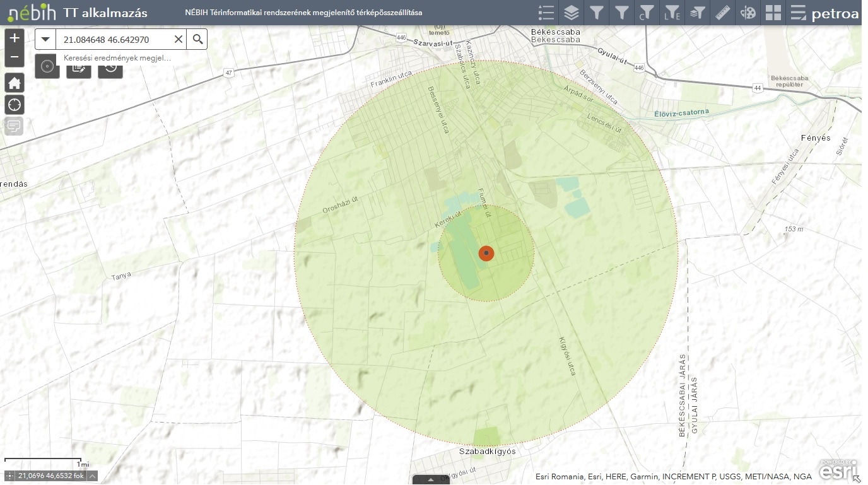Click the funnel icon marked with C

click(647, 13)
